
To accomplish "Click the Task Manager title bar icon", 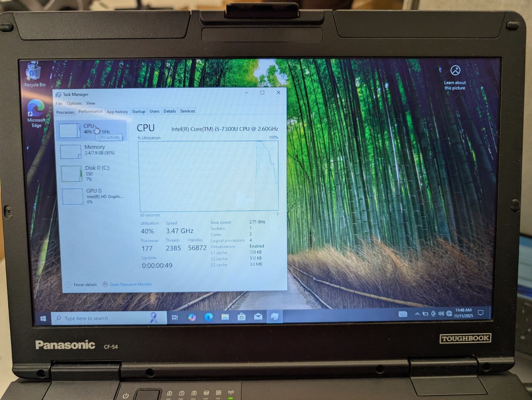I will (x=58, y=95).
